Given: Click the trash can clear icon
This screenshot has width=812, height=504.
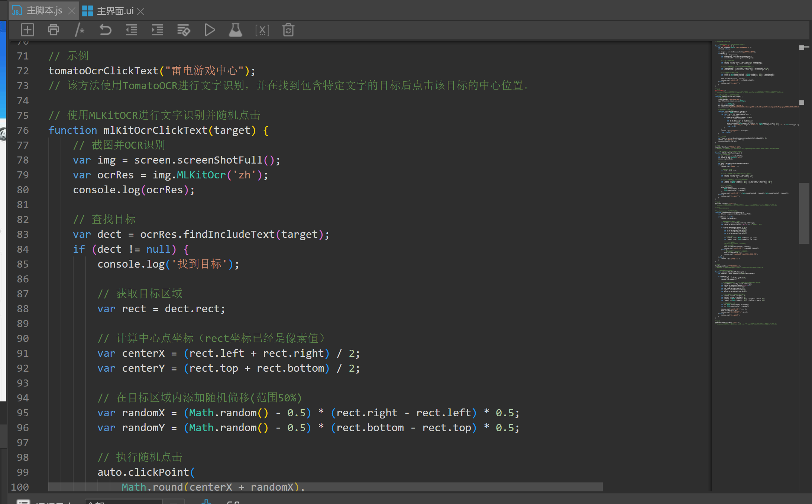Looking at the screenshot, I should pyautogui.click(x=288, y=30).
